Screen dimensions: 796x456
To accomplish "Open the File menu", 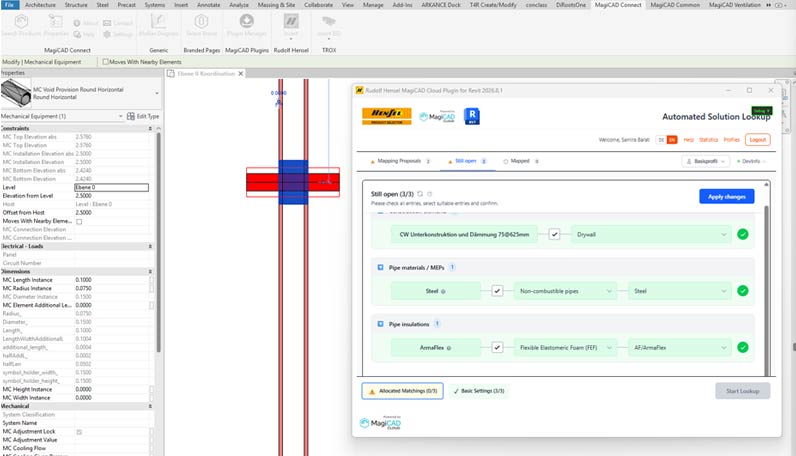I will [10, 5].
